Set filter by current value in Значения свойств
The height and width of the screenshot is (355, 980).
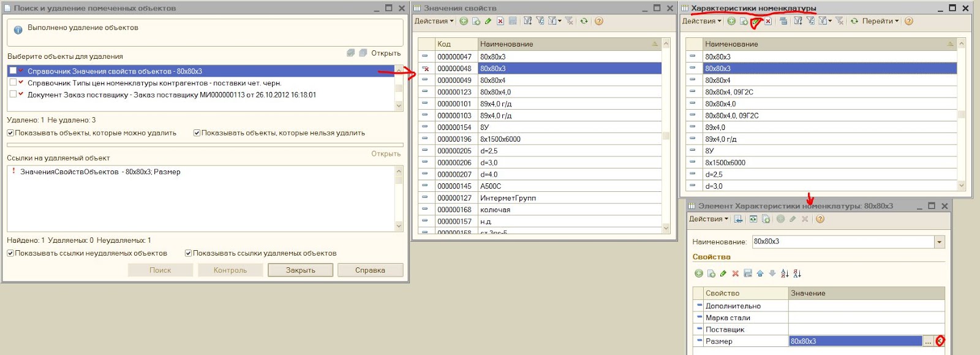coord(540,21)
